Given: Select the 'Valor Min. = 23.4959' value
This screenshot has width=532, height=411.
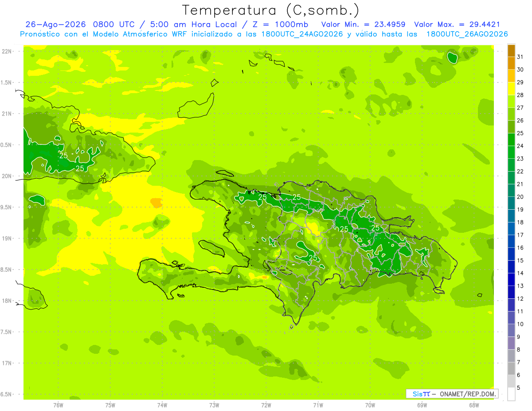Looking at the screenshot, I should coord(364,24).
